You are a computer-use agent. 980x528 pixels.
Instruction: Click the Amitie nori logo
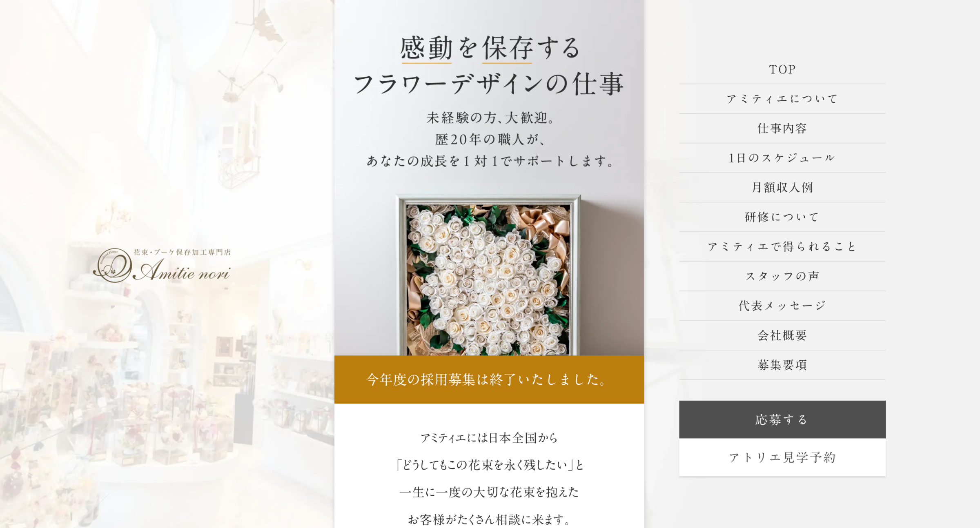(x=162, y=265)
